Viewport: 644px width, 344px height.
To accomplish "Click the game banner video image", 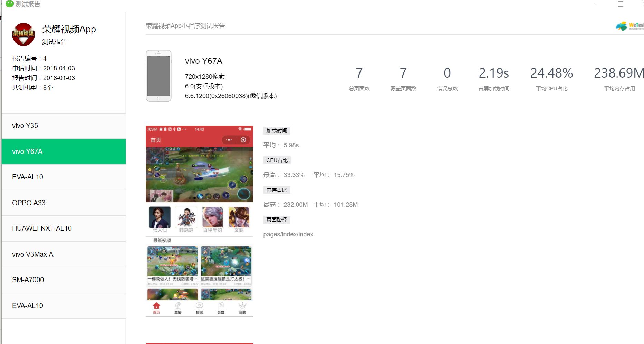I will (199, 174).
